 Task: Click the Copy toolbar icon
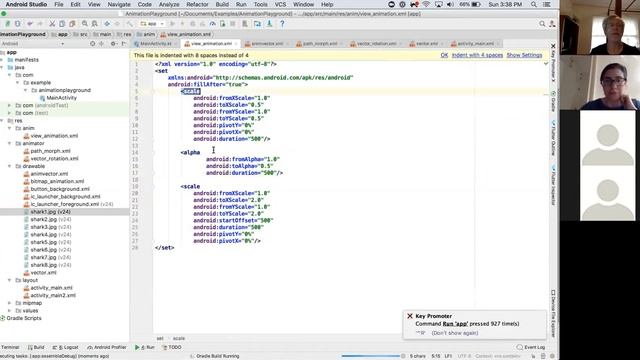62,24
